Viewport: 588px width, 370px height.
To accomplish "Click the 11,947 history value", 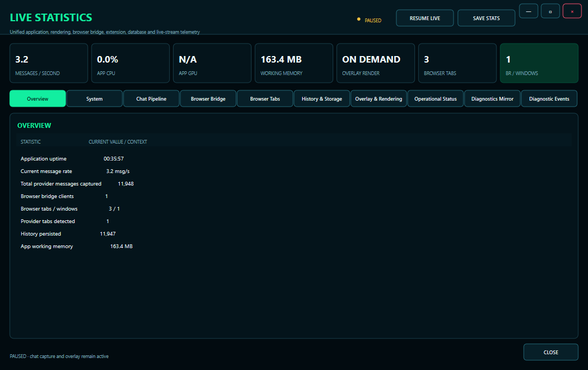I will coord(108,234).
